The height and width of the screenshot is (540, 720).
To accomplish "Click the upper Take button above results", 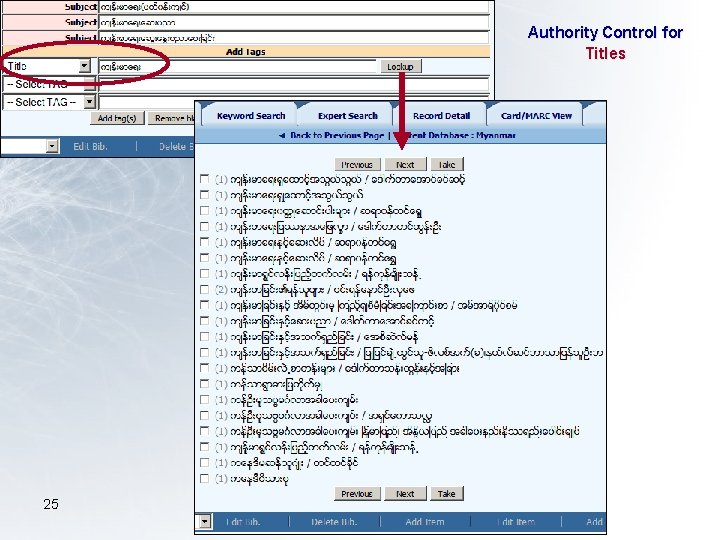I will point(446,164).
